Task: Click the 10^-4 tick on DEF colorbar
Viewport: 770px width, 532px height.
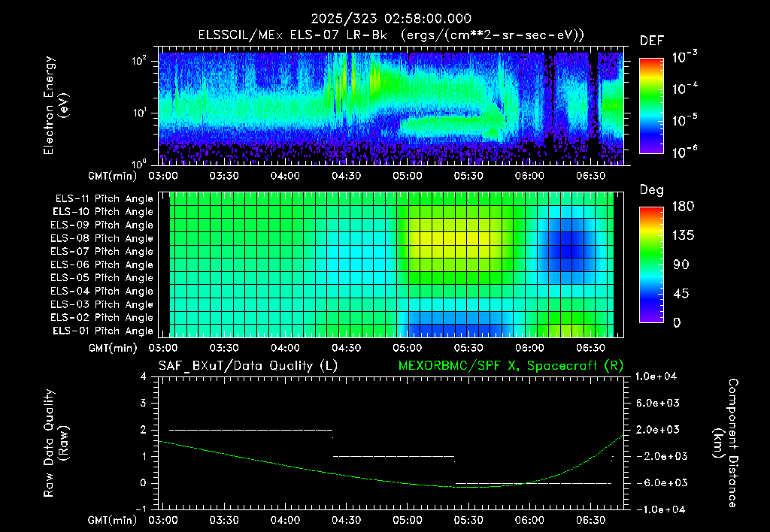Action: tap(684, 89)
